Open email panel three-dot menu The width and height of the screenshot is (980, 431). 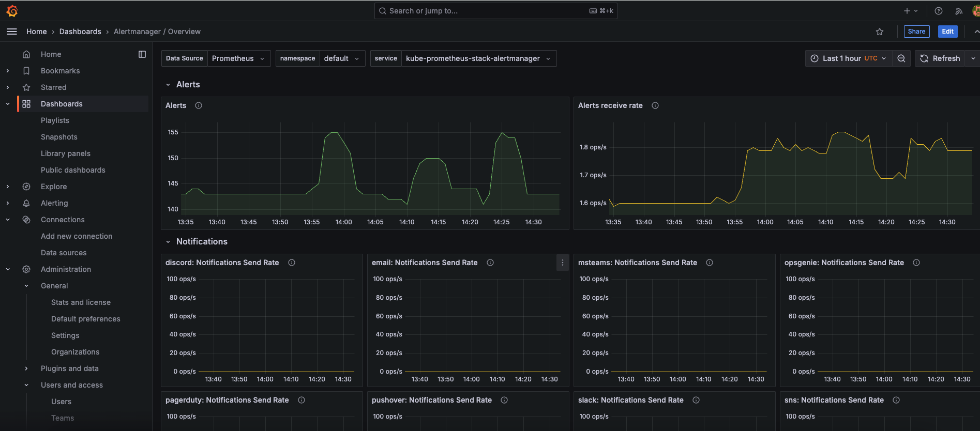pyautogui.click(x=562, y=263)
